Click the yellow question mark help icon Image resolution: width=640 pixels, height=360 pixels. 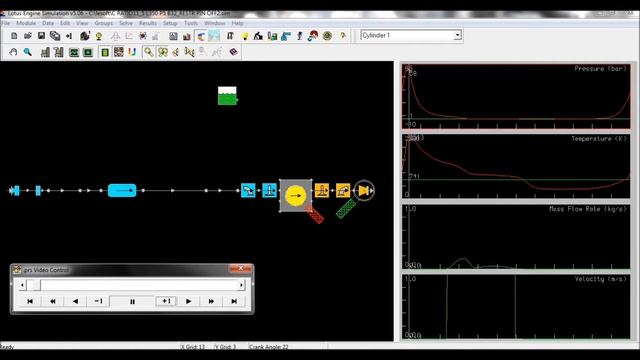[342, 36]
